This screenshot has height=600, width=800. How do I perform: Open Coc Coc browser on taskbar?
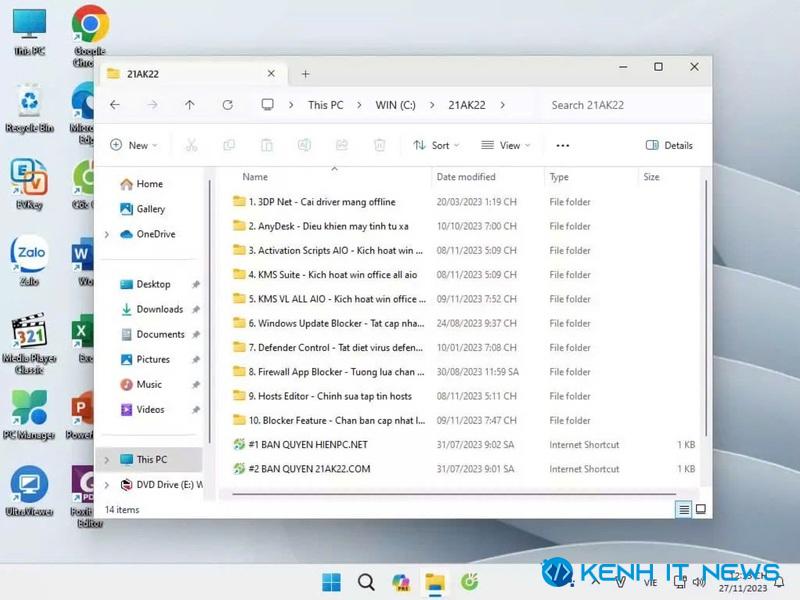pyautogui.click(x=469, y=582)
